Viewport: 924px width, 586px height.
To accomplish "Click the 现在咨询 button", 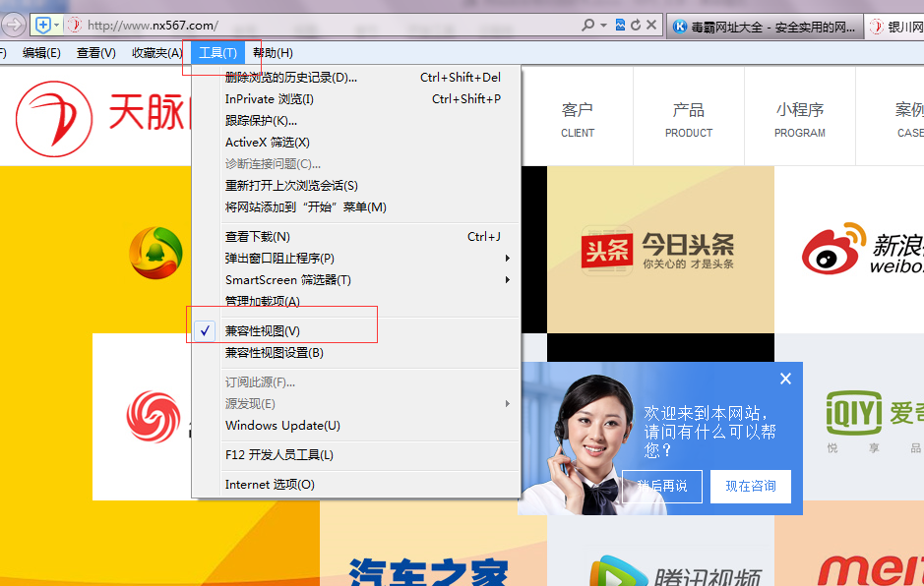I will pos(751,486).
